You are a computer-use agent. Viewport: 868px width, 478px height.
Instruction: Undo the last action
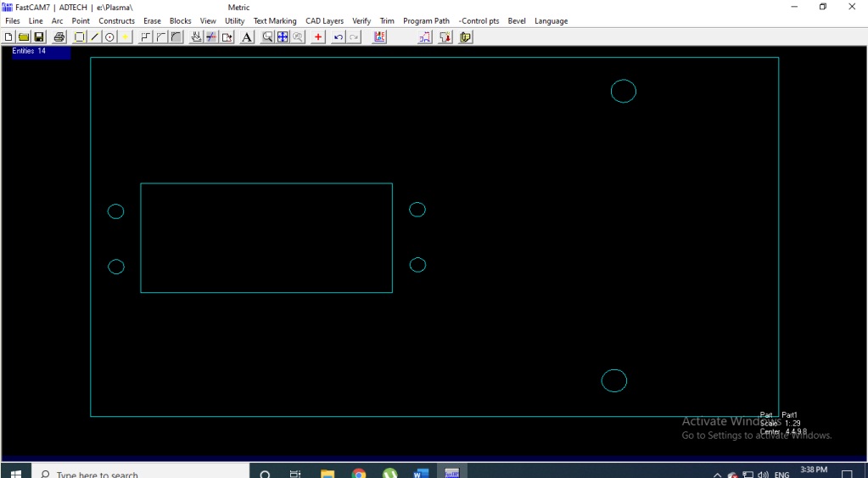pyautogui.click(x=339, y=37)
